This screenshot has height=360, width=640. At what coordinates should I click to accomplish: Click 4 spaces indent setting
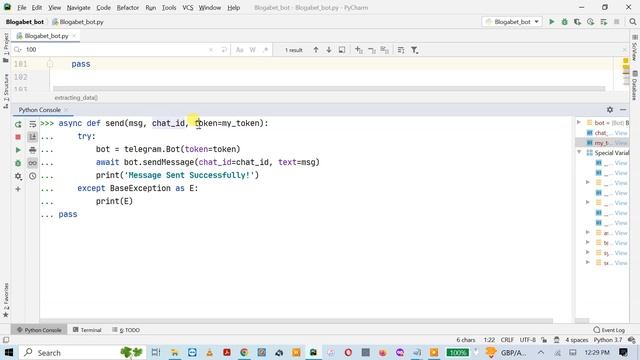[576, 340]
